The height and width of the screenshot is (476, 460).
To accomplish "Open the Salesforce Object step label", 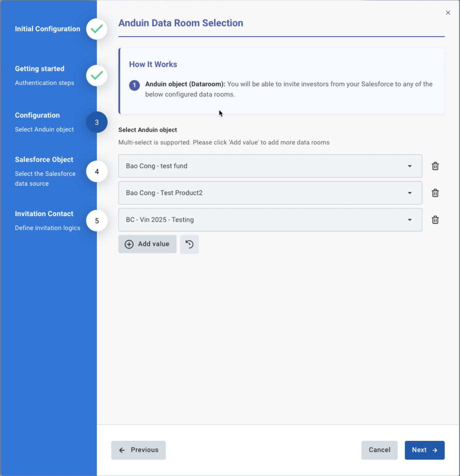I will coord(44,160).
